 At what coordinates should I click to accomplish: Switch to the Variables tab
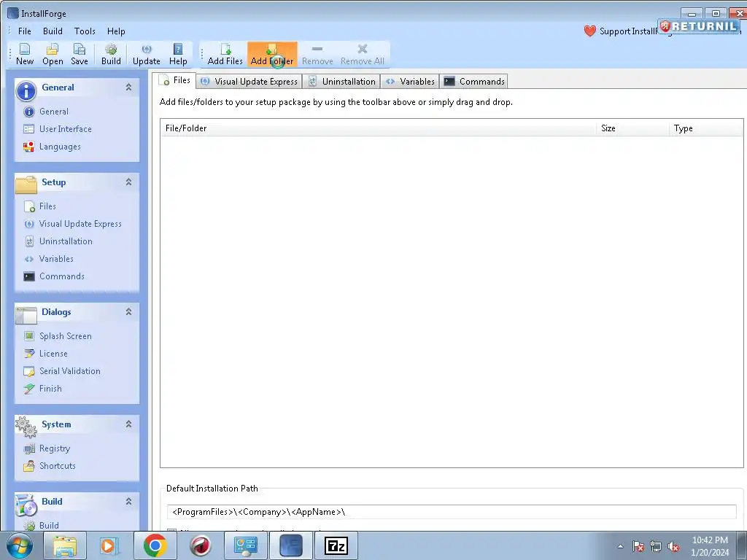point(410,82)
